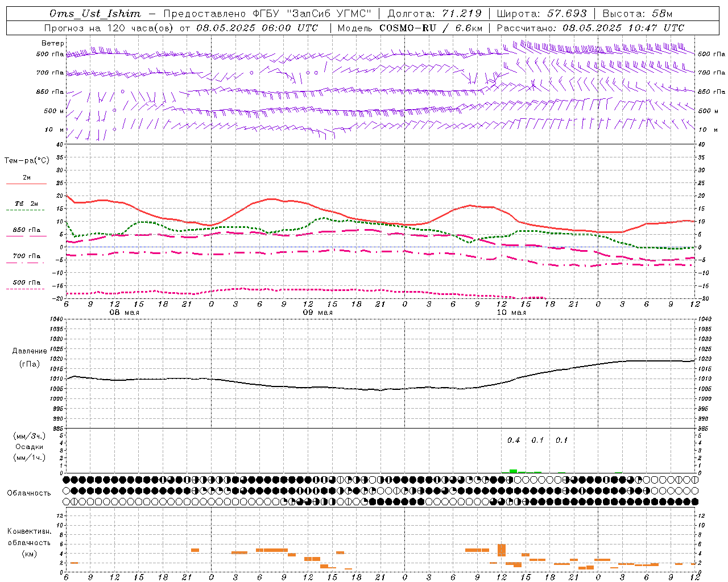Click the Давление pressure panel label

point(30,351)
